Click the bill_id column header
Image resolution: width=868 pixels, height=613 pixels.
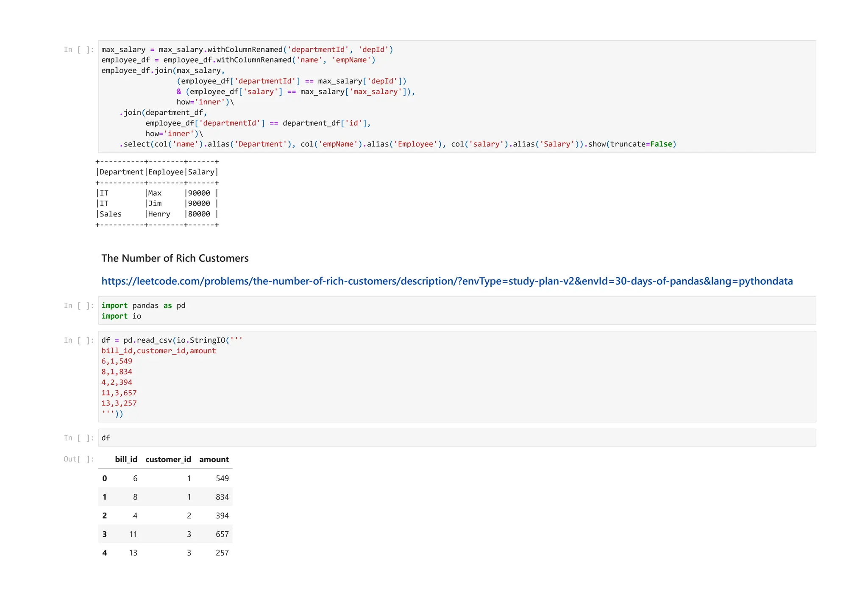coord(126,460)
